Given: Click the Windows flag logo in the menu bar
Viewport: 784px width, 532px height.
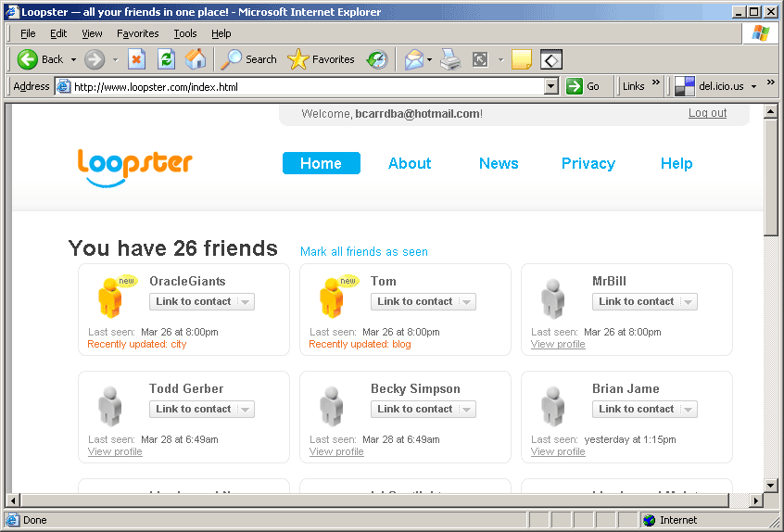Looking at the screenshot, I should [x=761, y=33].
